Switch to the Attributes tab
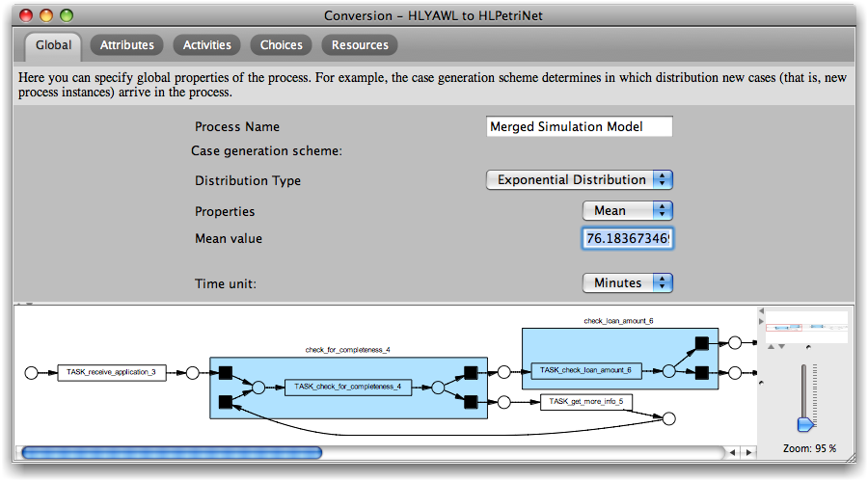 tap(126, 45)
